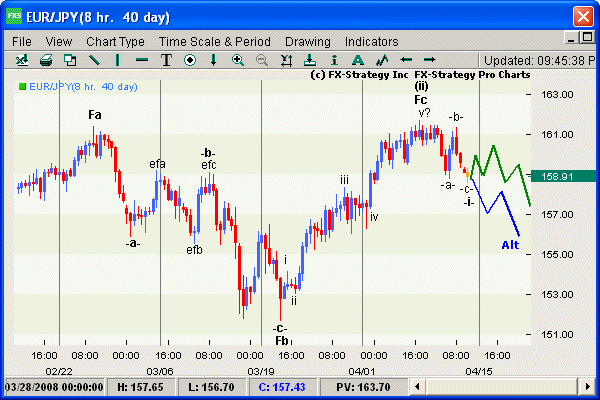Screen dimensions: 600x400
Task: Select the diagonal trend line tool
Action: coord(94,60)
